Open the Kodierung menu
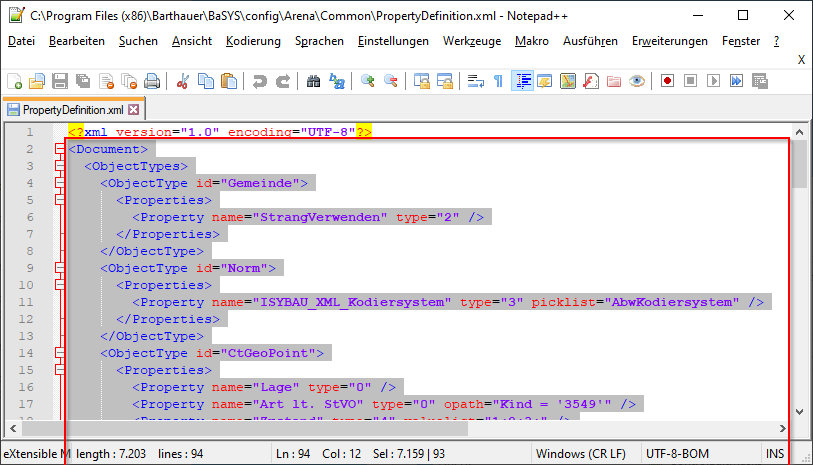Image resolution: width=813 pixels, height=465 pixels. [x=253, y=41]
